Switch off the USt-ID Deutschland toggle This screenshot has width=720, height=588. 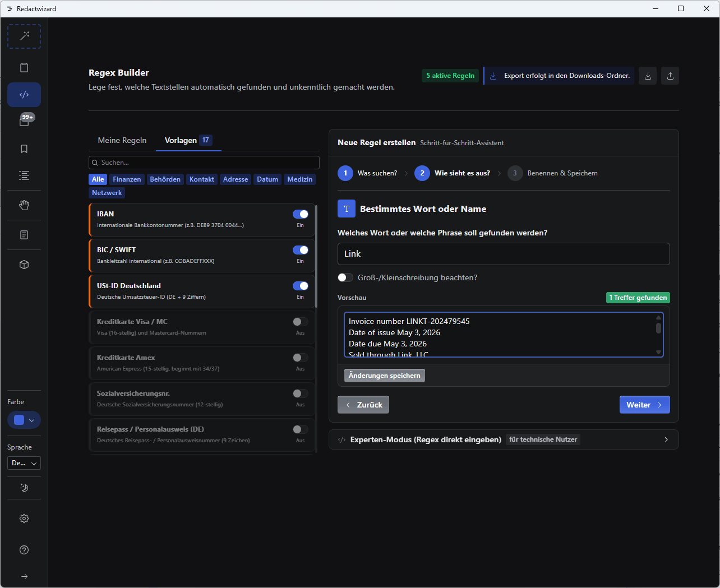tap(301, 286)
